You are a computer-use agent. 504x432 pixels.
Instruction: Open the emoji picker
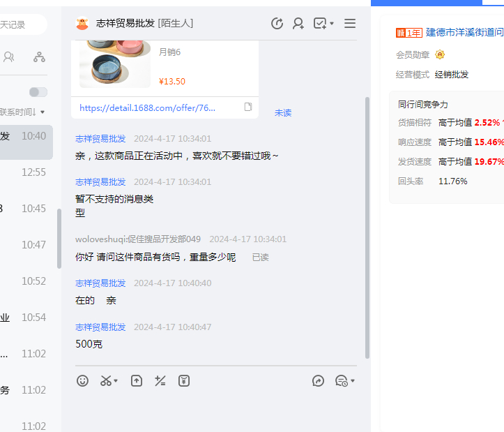pyautogui.click(x=83, y=381)
